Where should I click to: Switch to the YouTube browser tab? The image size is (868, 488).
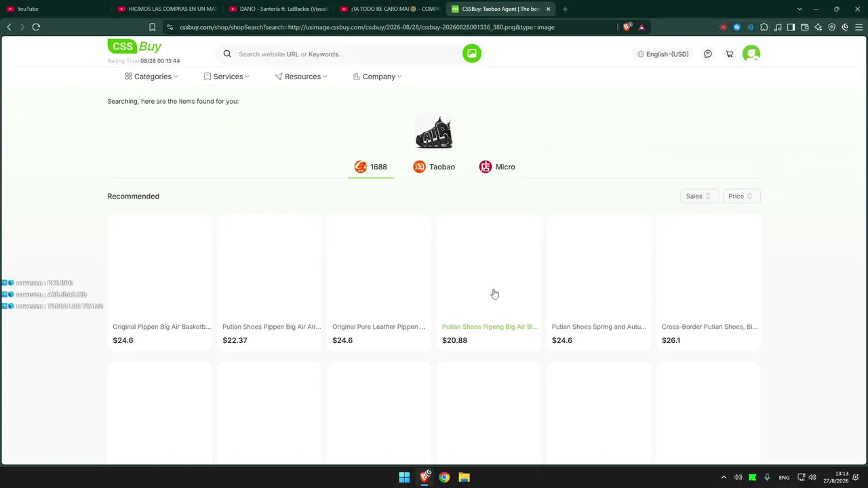pos(54,9)
